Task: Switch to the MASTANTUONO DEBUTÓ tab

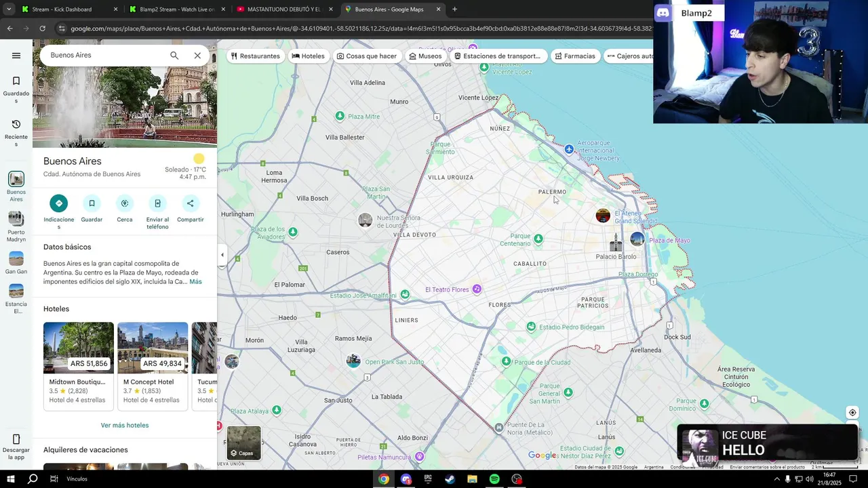Action: coord(283,9)
